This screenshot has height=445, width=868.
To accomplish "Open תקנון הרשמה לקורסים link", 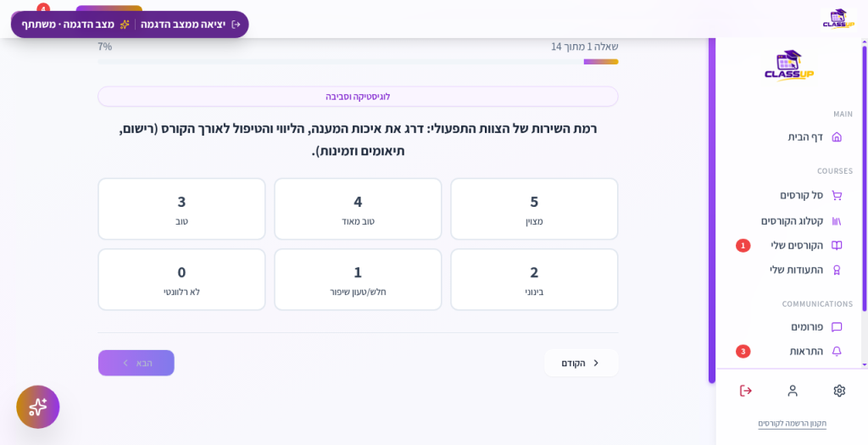I will (793, 424).
